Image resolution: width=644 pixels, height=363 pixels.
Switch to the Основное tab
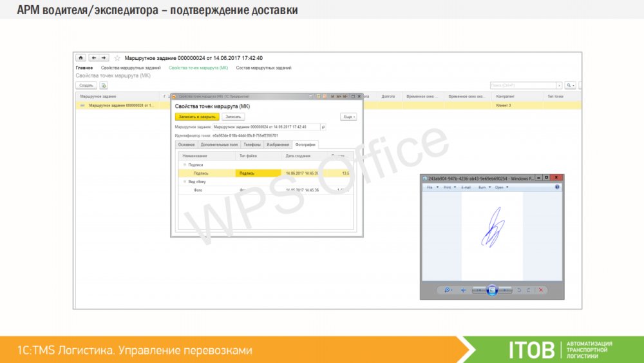(x=186, y=145)
